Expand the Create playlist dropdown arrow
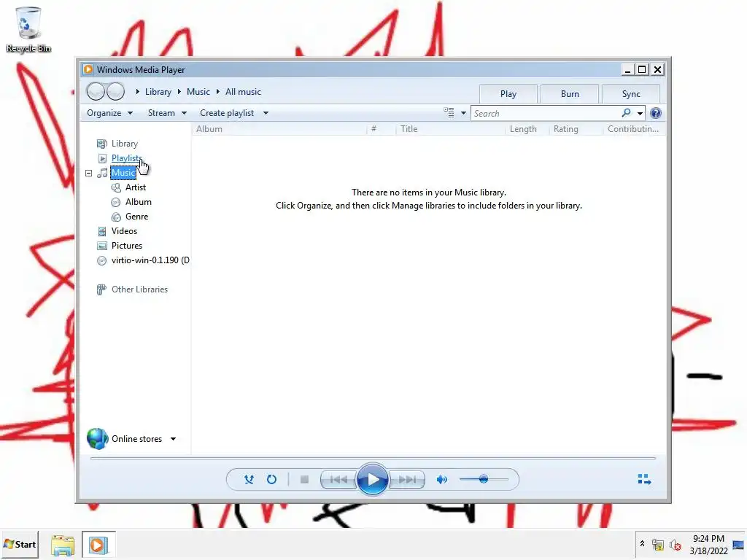This screenshot has width=747, height=560. [266, 113]
